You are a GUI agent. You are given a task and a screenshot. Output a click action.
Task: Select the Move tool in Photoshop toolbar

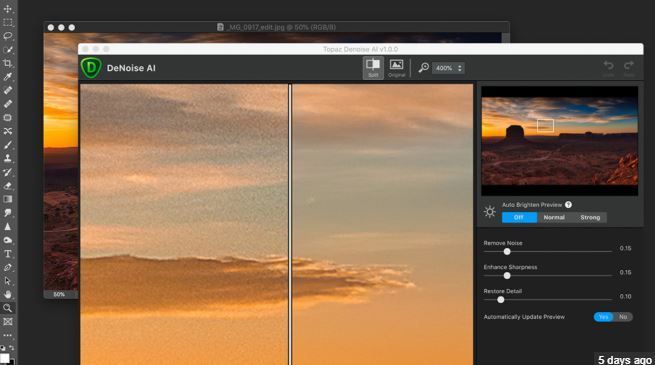(8, 8)
